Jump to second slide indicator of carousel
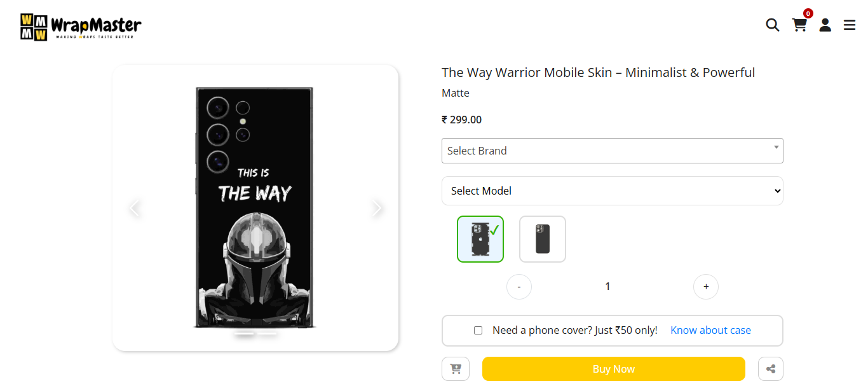The image size is (868, 386). [x=268, y=333]
